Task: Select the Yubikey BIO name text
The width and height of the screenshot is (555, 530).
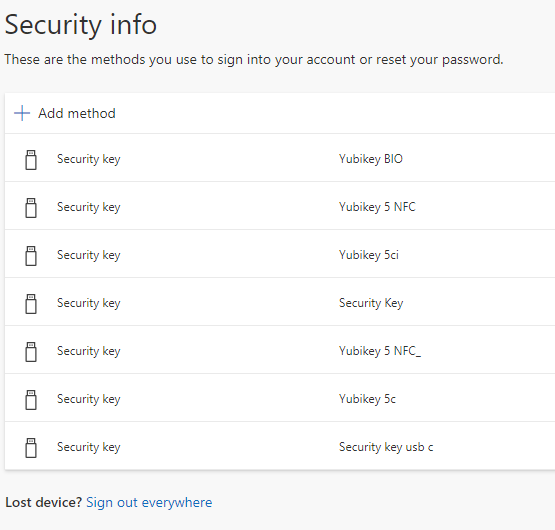Action: coord(371,159)
